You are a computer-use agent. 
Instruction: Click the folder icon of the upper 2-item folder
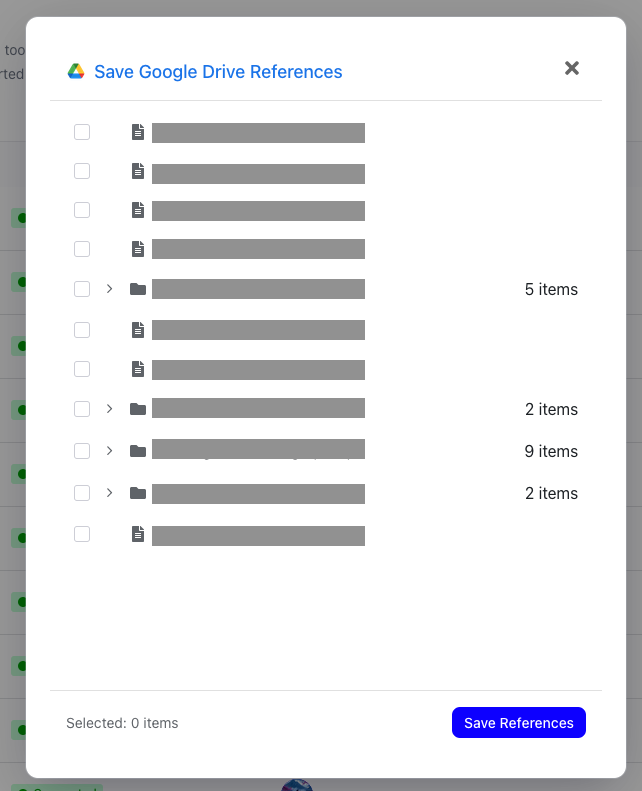[138, 409]
